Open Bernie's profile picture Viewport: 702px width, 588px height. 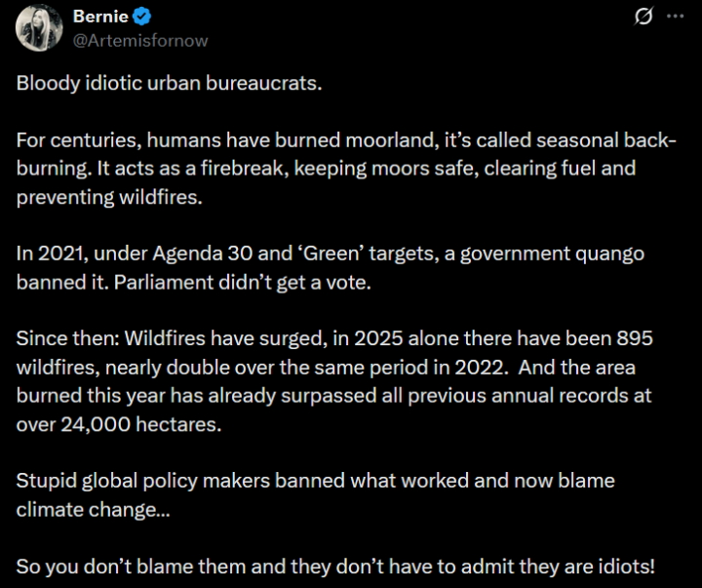click(39, 27)
